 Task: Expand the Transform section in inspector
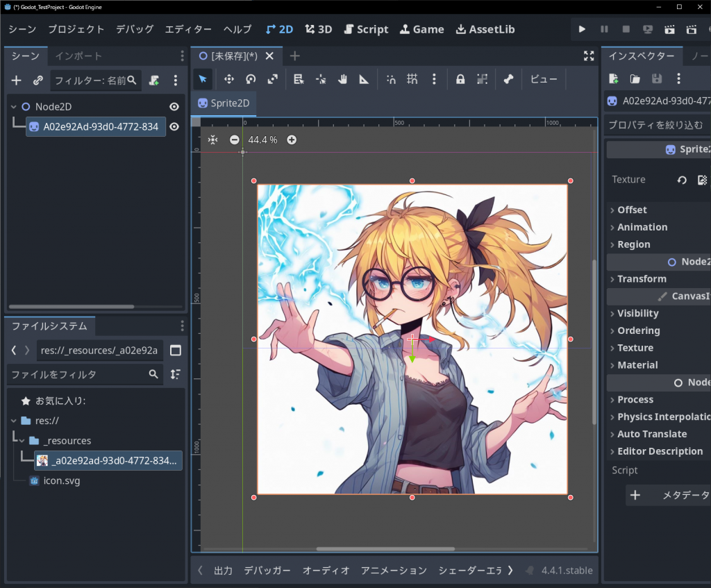coord(642,279)
